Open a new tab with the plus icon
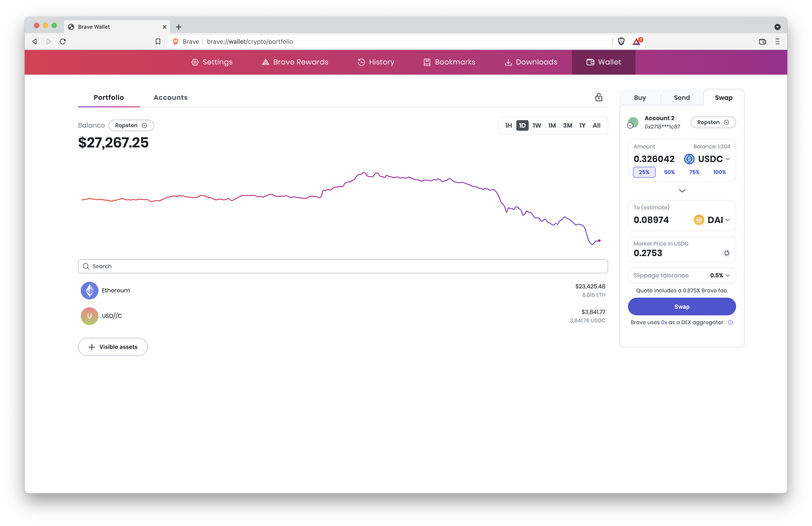Image resolution: width=812 pixels, height=526 pixels. coord(179,27)
